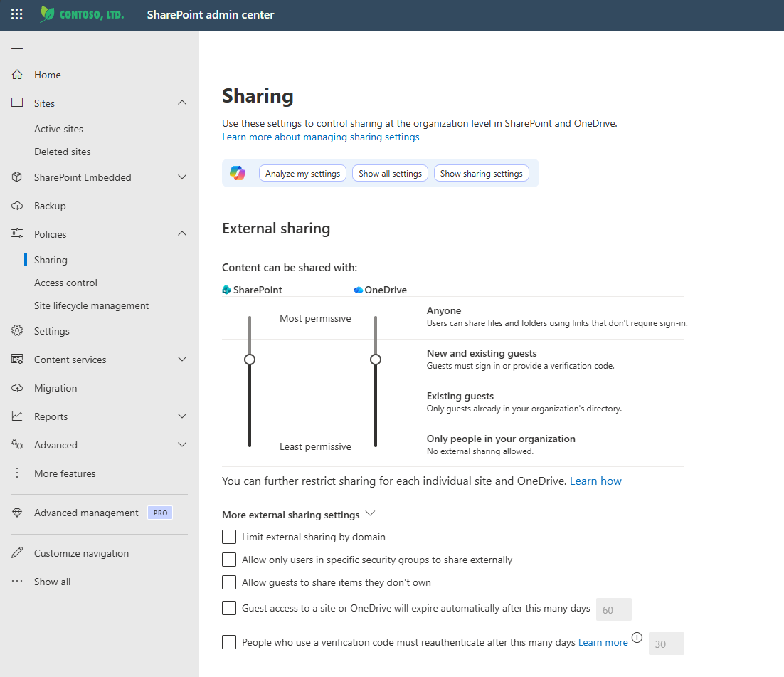Screen dimensions: 784x677
Task: Open Site lifecycle management
Action: pos(92,305)
